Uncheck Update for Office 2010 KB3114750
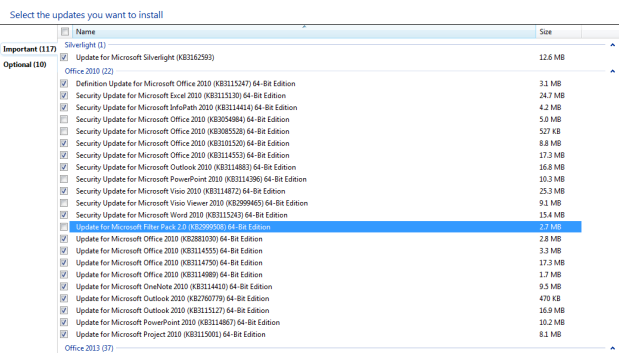This screenshot has width=619, height=363. 64,263
